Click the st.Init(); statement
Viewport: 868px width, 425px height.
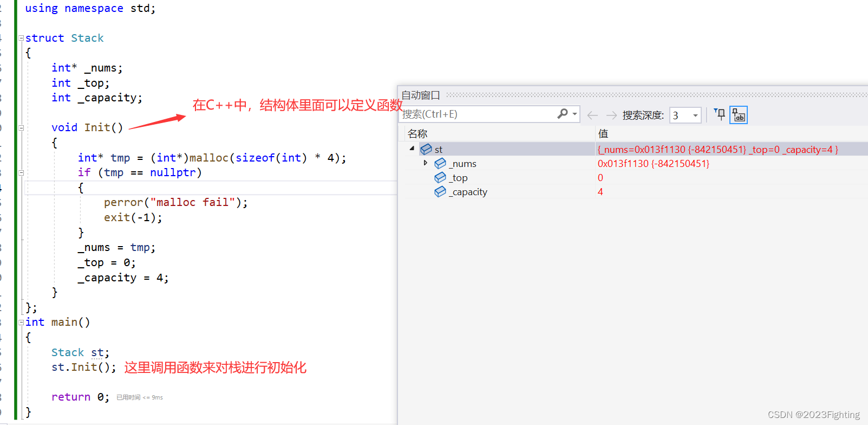(84, 367)
